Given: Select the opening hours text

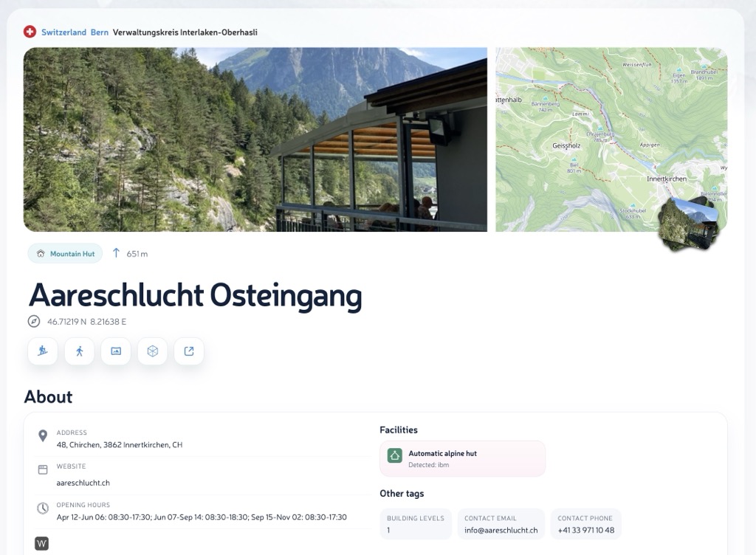Looking at the screenshot, I should (202, 517).
